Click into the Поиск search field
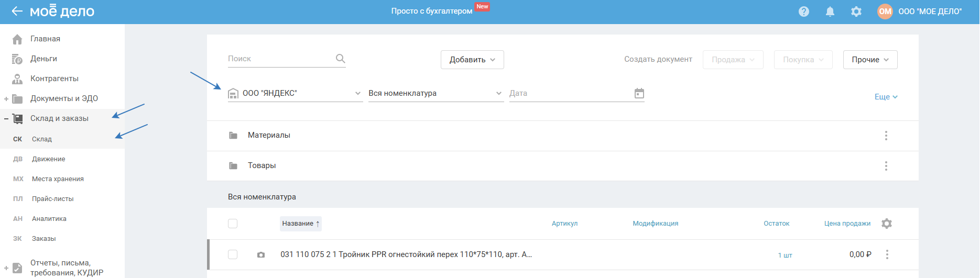Image resolution: width=980 pixels, height=278 pixels. click(278, 59)
